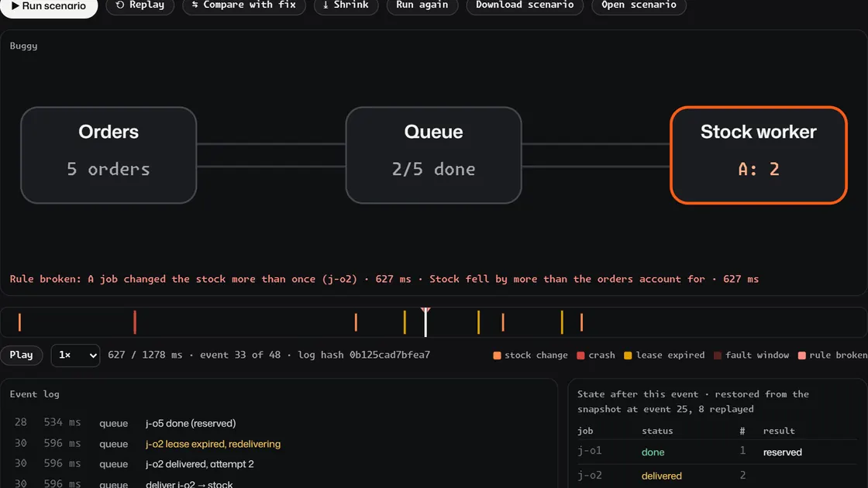Select the Queue node showing 2/5 done
This screenshot has width=868, height=488.
pos(433,155)
